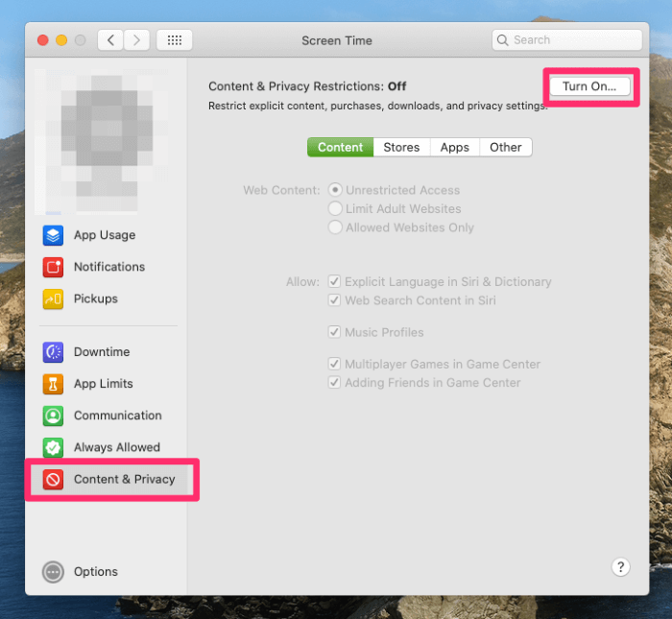Open the Always Allowed checkmark icon

point(54,447)
